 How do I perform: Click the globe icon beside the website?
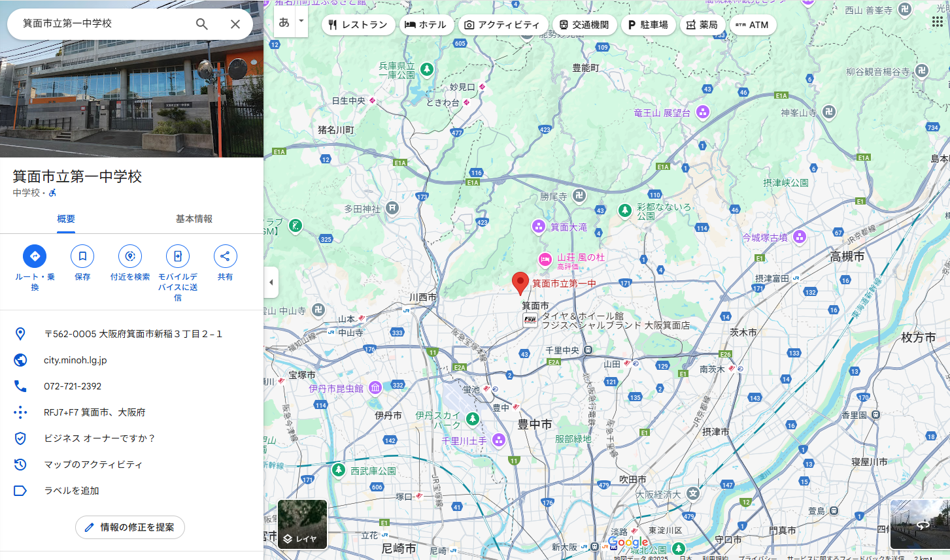(x=20, y=360)
